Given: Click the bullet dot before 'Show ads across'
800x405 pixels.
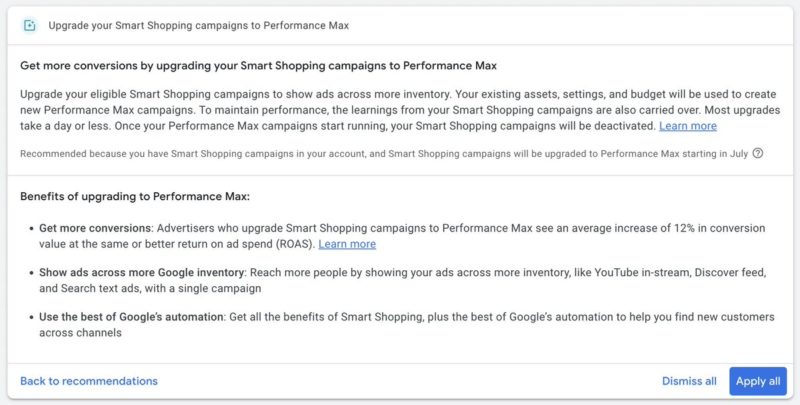Looking at the screenshot, I should (x=30, y=273).
